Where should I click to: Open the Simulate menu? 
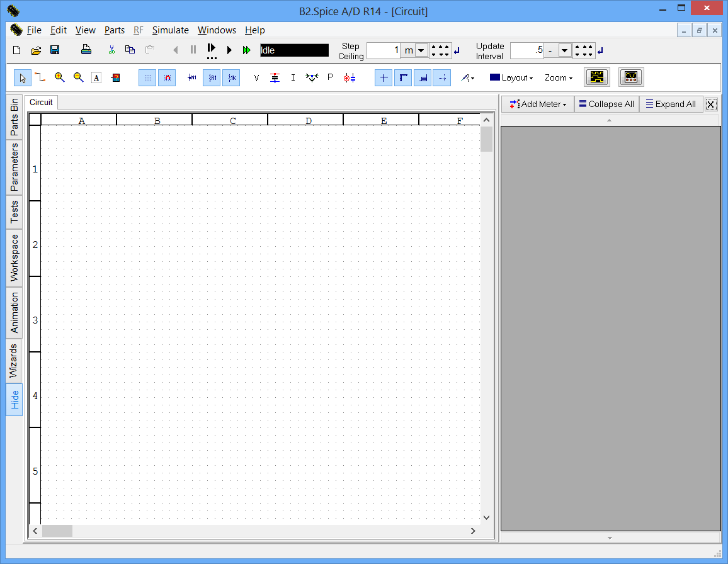coord(170,30)
